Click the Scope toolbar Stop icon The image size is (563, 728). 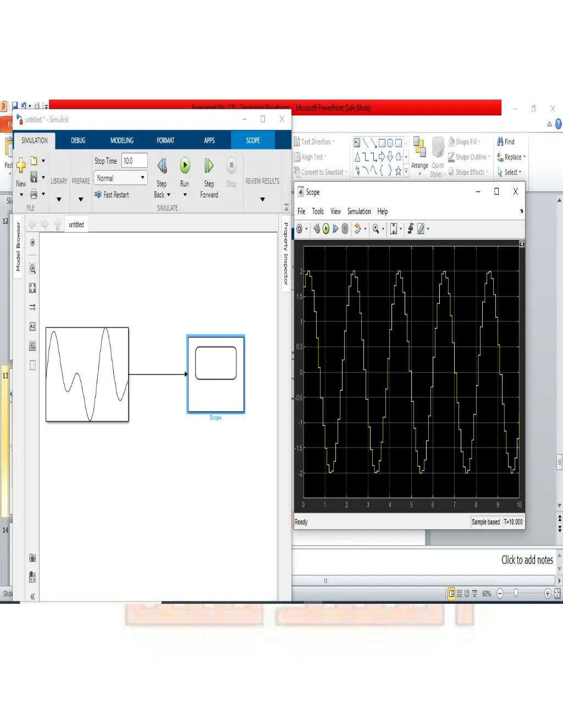coord(345,229)
